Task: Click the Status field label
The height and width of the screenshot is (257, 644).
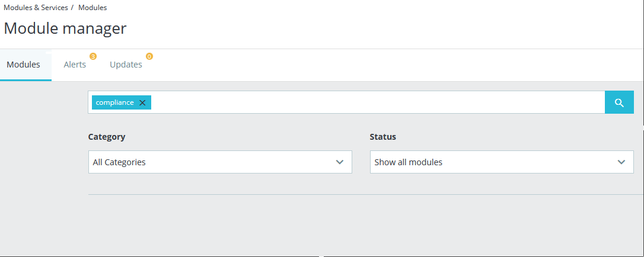Action: point(383,137)
